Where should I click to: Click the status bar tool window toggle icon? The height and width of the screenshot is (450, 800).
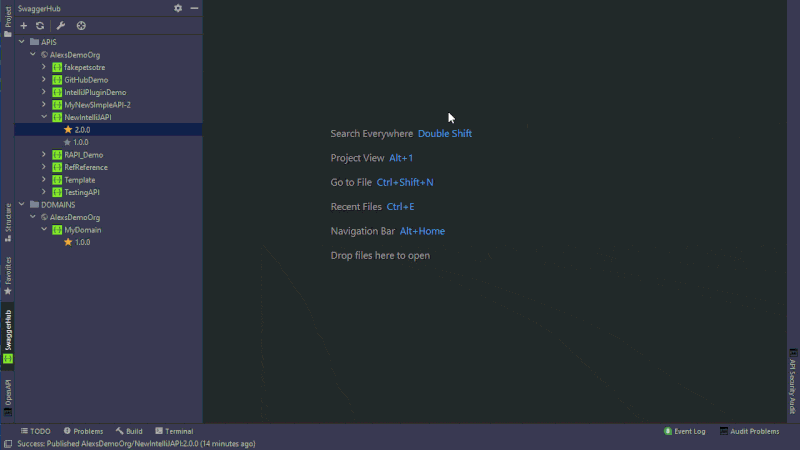click(8, 444)
